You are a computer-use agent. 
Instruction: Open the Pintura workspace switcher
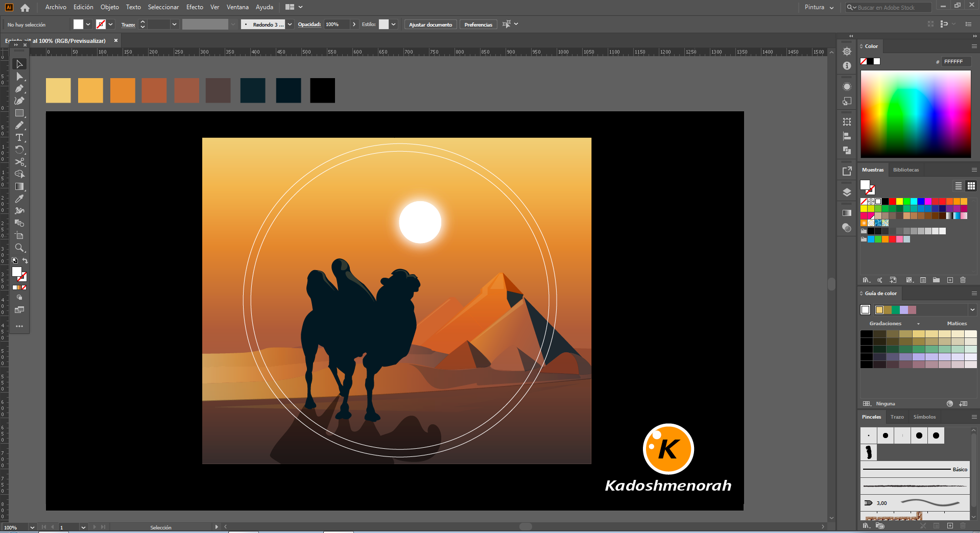click(819, 7)
